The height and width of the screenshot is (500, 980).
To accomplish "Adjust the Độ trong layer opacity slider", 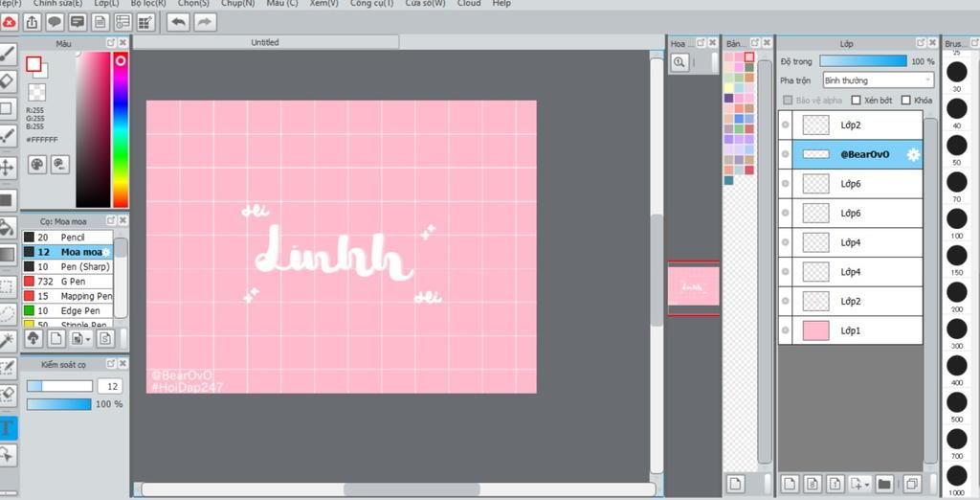I will tap(863, 60).
